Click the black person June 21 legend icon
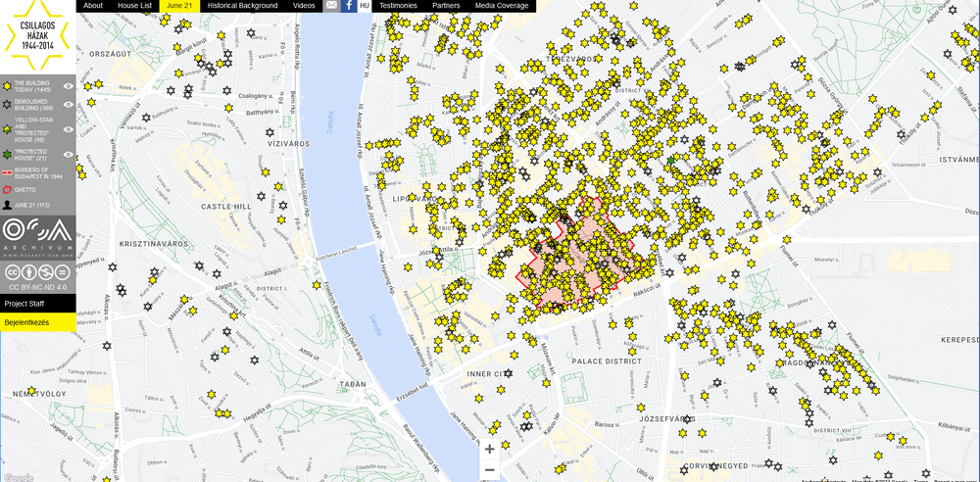 pyautogui.click(x=7, y=205)
